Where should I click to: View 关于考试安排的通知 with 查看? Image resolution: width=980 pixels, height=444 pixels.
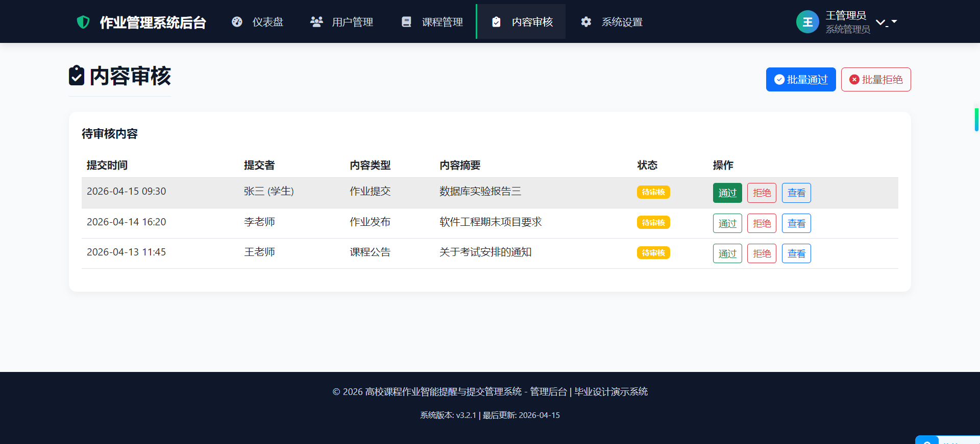(796, 253)
